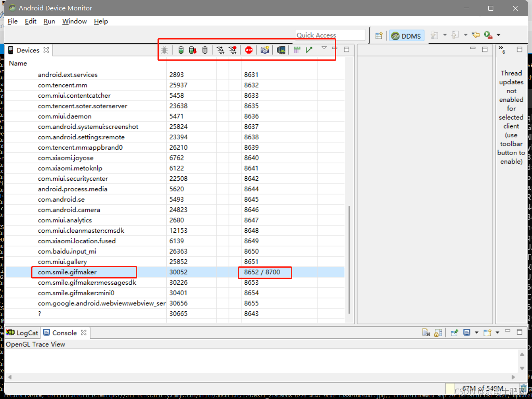The image size is (532, 399).
Task: Close the Console tab
Action: click(84, 332)
